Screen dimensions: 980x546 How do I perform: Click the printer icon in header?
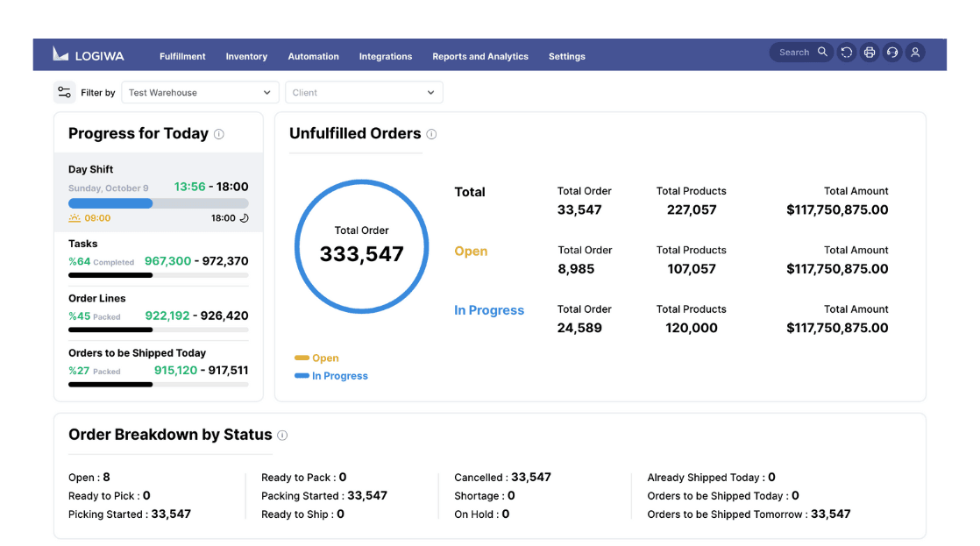coord(870,53)
